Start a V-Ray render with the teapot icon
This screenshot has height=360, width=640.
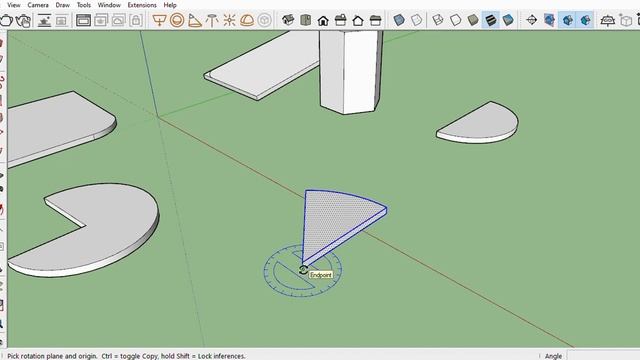(6, 20)
